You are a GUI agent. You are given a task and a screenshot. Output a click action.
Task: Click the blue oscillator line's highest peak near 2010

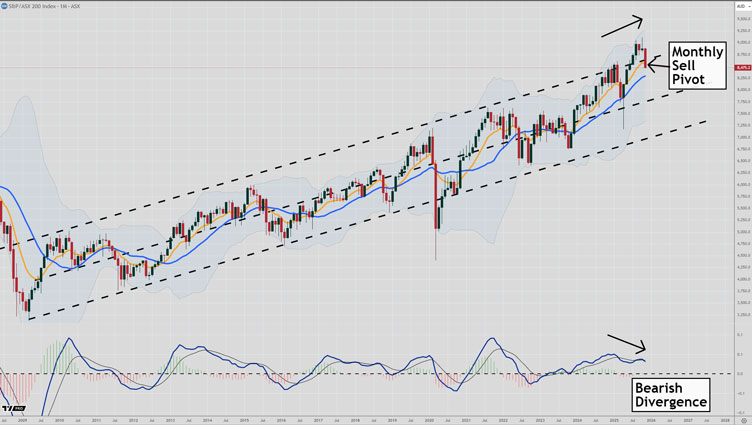point(69,338)
